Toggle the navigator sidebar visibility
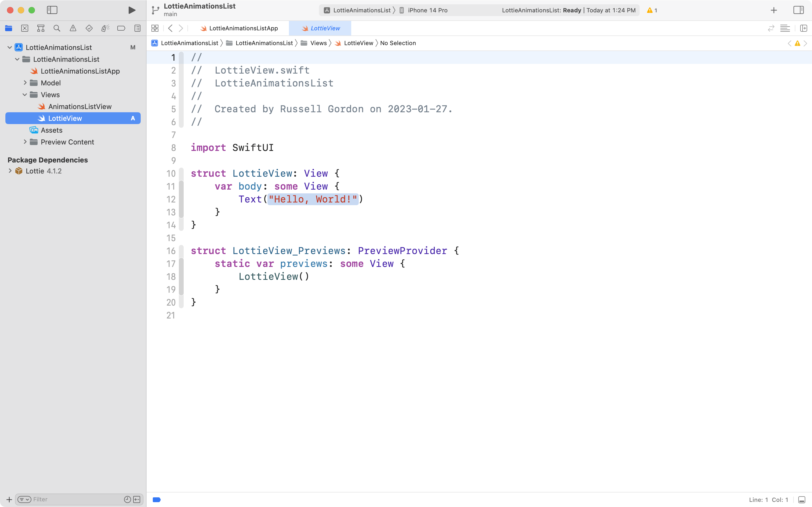The height and width of the screenshot is (507, 812). point(52,10)
